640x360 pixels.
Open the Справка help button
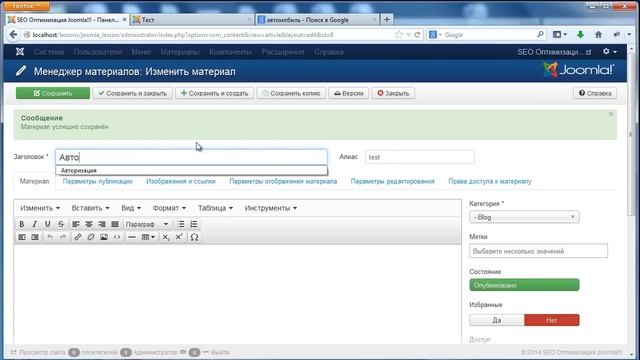click(595, 93)
